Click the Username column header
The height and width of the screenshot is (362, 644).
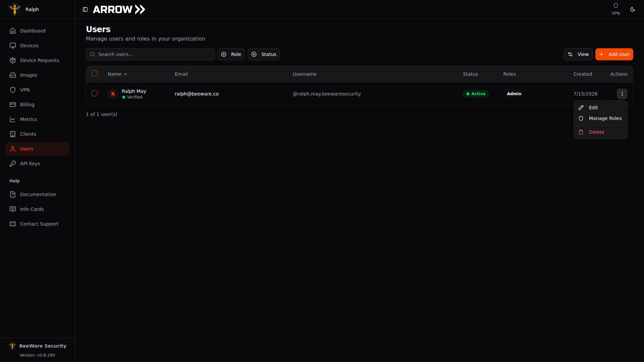[x=305, y=74]
